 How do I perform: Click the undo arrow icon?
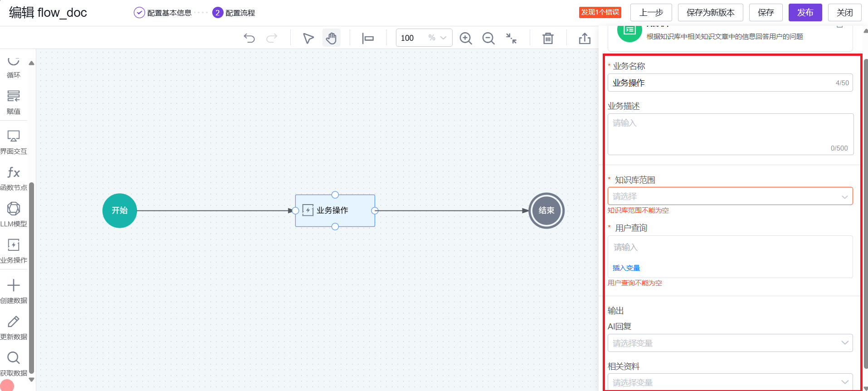click(x=249, y=38)
